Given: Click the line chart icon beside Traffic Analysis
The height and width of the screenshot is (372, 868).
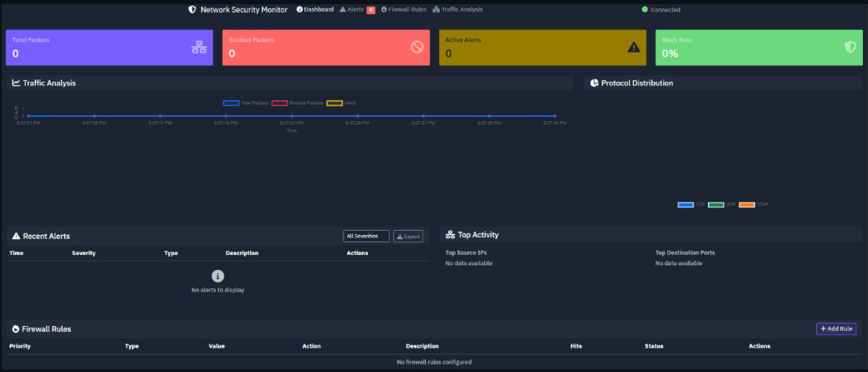Looking at the screenshot, I should pos(16,83).
